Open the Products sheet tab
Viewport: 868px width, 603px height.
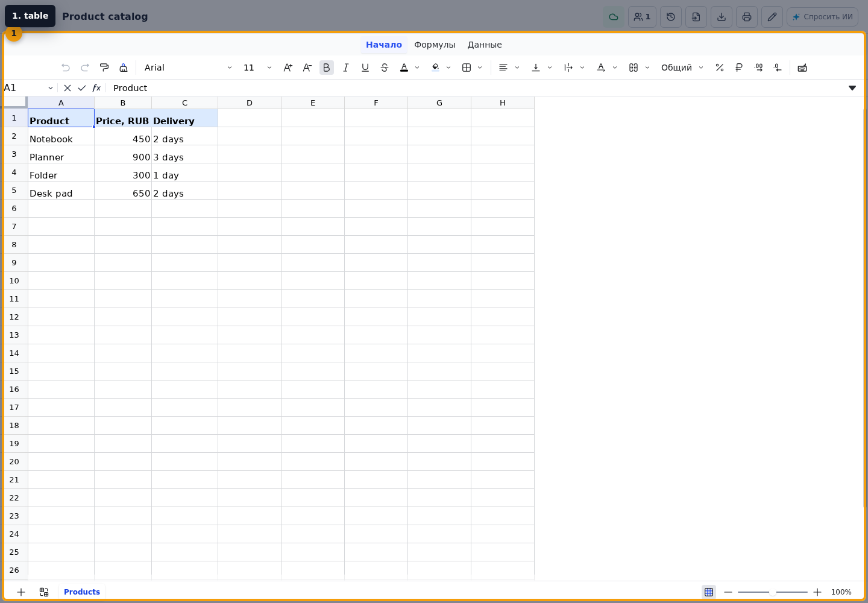(x=82, y=592)
